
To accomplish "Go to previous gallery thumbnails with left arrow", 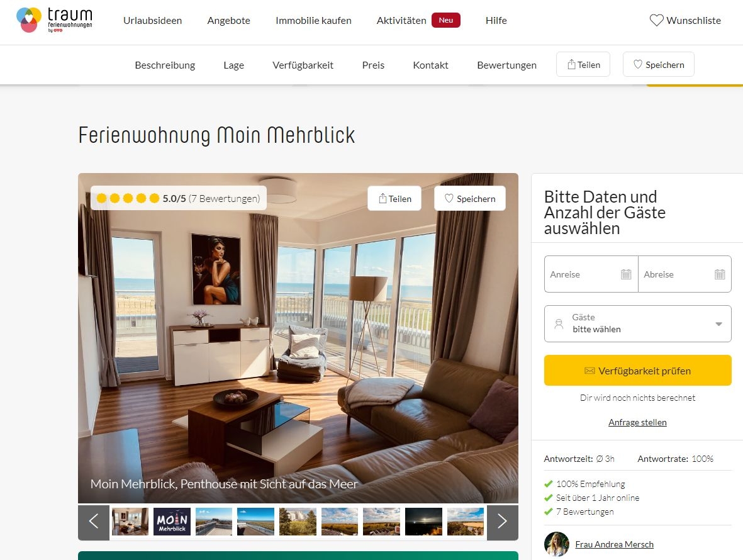I will pos(94,522).
